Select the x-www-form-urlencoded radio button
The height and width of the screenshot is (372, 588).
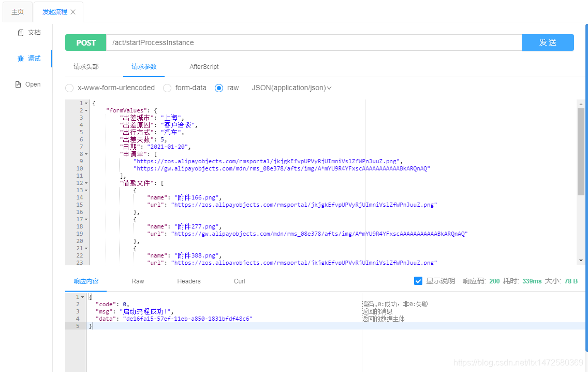[x=69, y=88]
